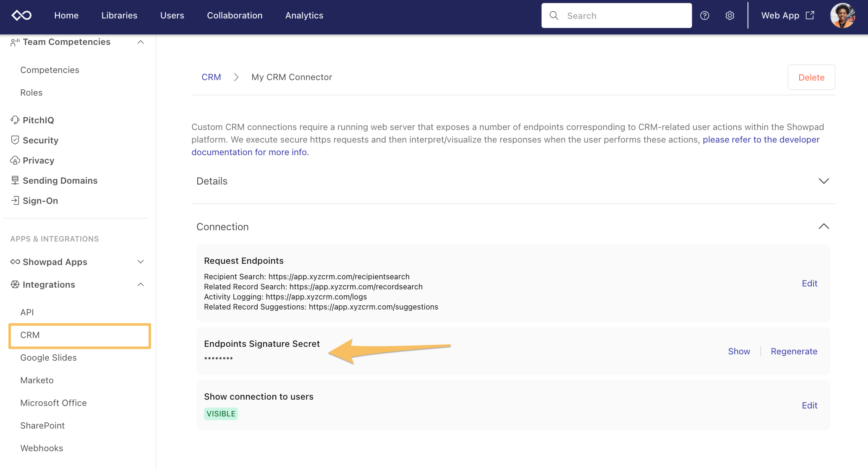The image size is (868, 468).
Task: Open the settings gear icon
Action: (729, 16)
